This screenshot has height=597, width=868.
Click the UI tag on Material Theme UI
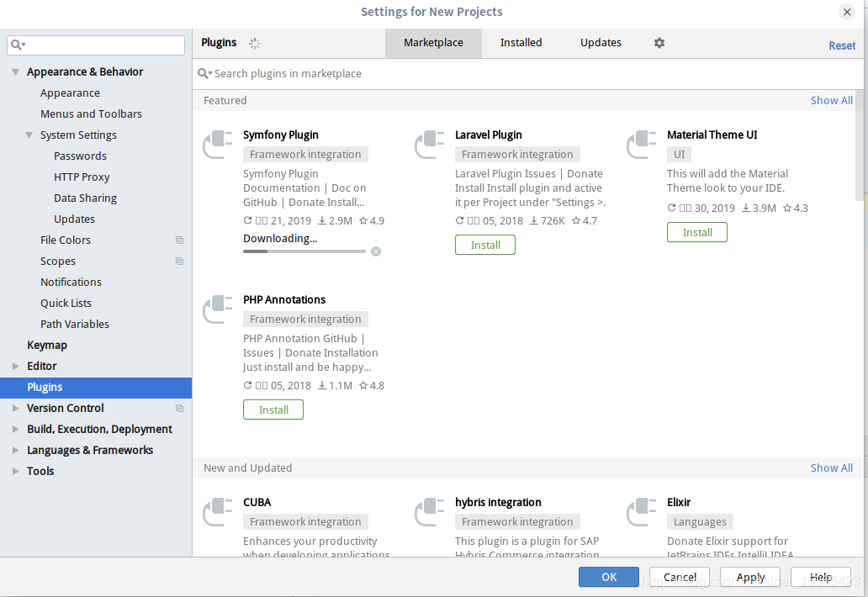click(x=680, y=155)
